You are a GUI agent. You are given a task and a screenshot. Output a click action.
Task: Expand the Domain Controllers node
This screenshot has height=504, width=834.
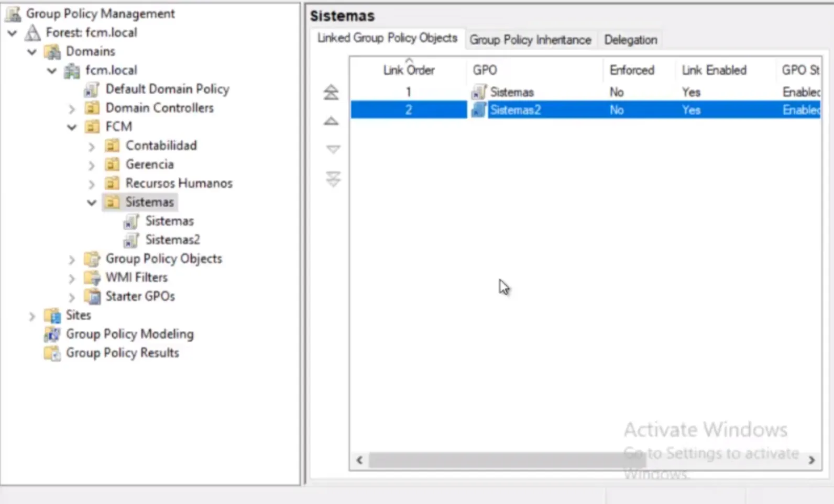72,108
